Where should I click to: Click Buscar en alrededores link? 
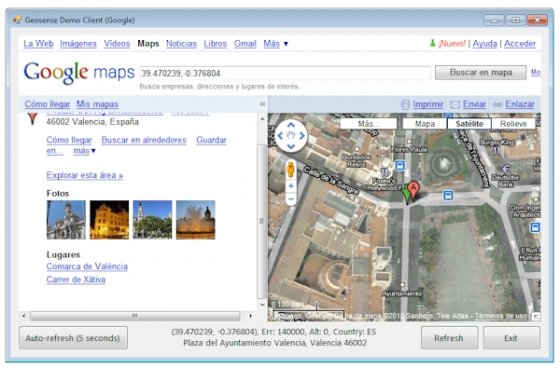click(144, 140)
